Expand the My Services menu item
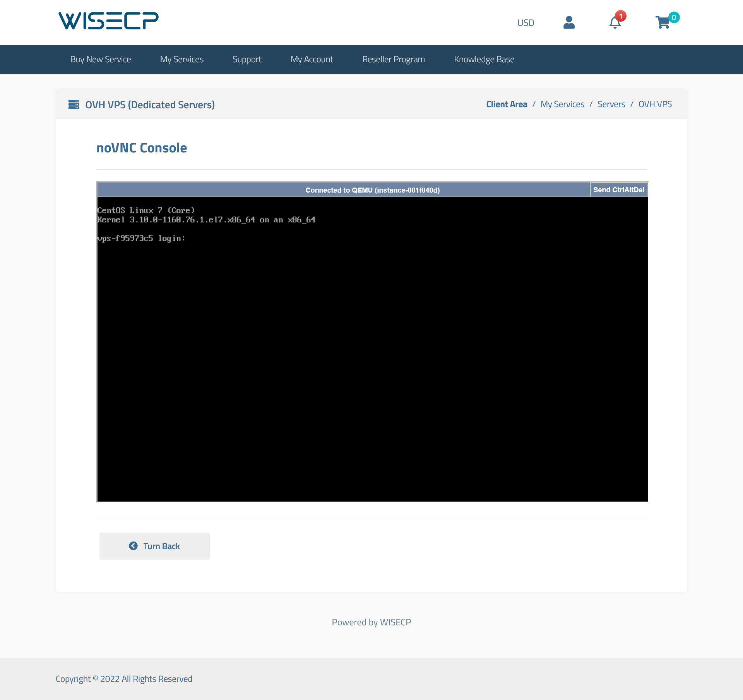This screenshot has height=700, width=743. (x=181, y=59)
